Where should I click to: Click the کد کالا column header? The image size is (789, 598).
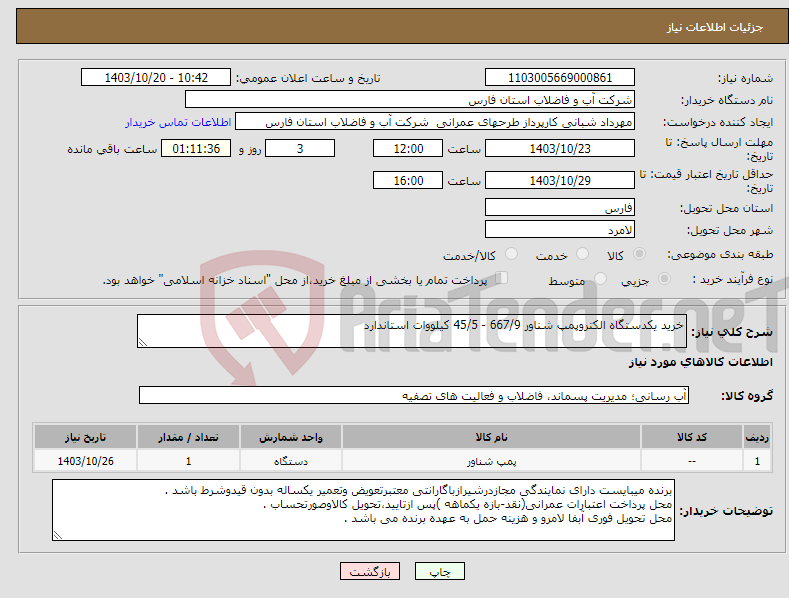(692, 437)
